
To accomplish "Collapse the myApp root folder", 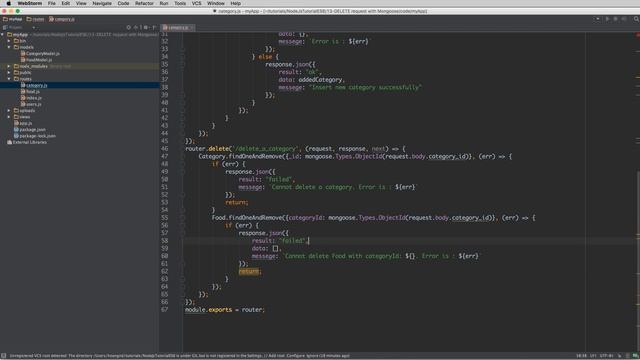I will point(3,35).
